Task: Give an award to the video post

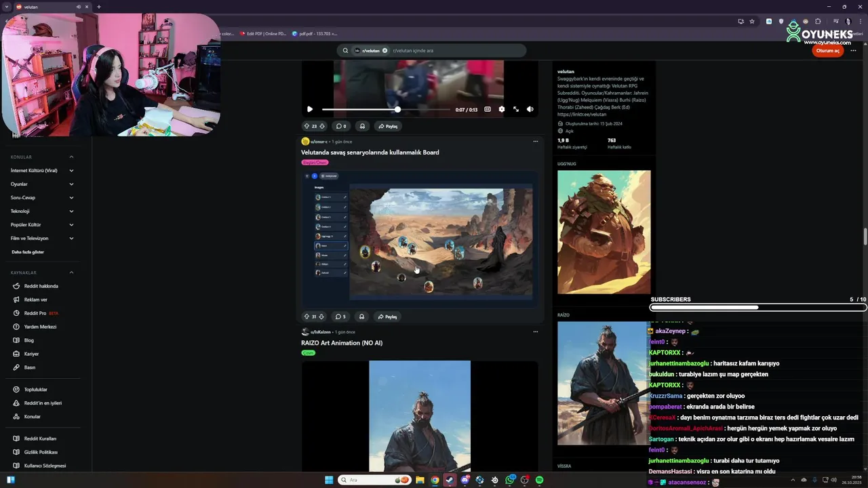Action: click(x=362, y=126)
